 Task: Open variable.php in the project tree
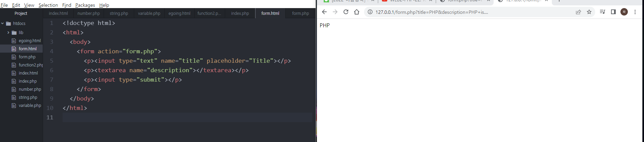coord(30,106)
